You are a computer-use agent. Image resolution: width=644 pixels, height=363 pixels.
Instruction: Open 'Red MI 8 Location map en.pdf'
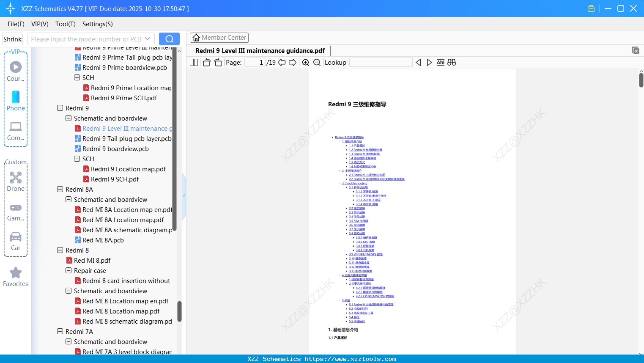click(x=125, y=301)
